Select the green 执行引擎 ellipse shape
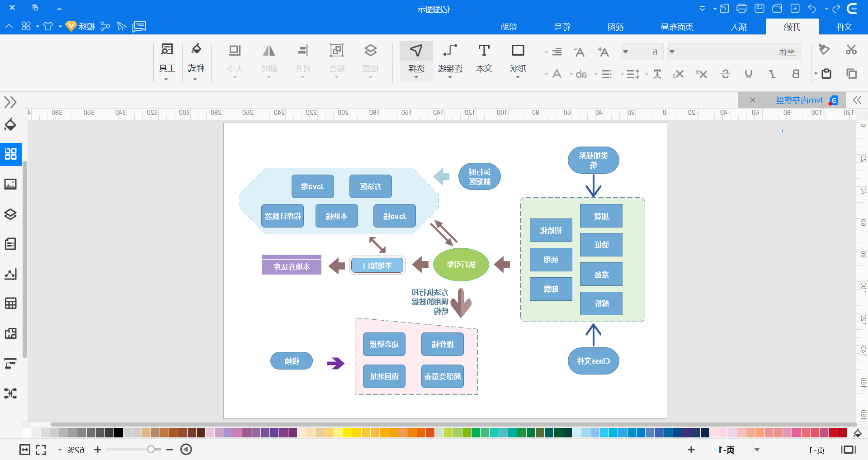 [x=461, y=265]
